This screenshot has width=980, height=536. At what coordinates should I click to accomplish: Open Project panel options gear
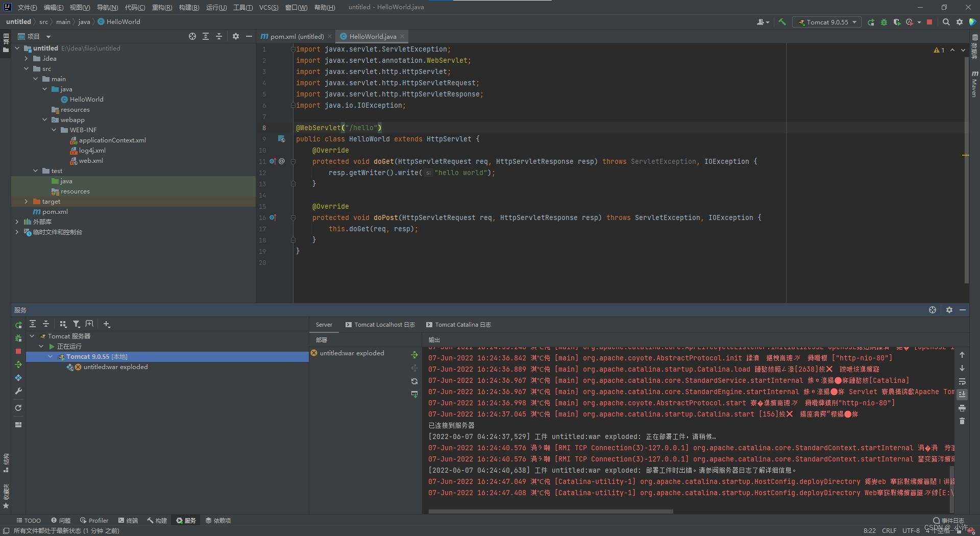(x=235, y=36)
